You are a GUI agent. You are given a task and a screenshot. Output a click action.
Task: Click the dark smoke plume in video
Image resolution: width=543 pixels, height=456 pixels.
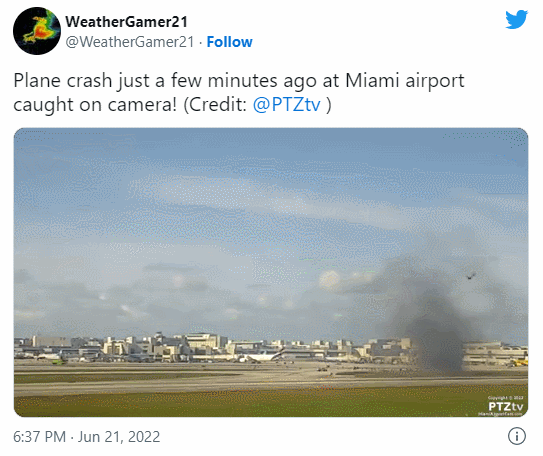436,322
